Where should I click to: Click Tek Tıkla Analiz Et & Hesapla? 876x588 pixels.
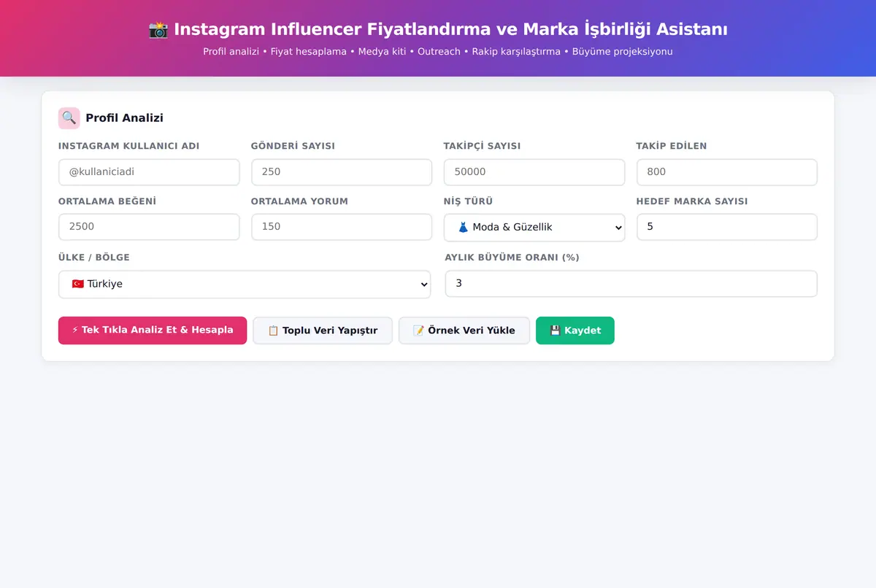[x=153, y=330]
